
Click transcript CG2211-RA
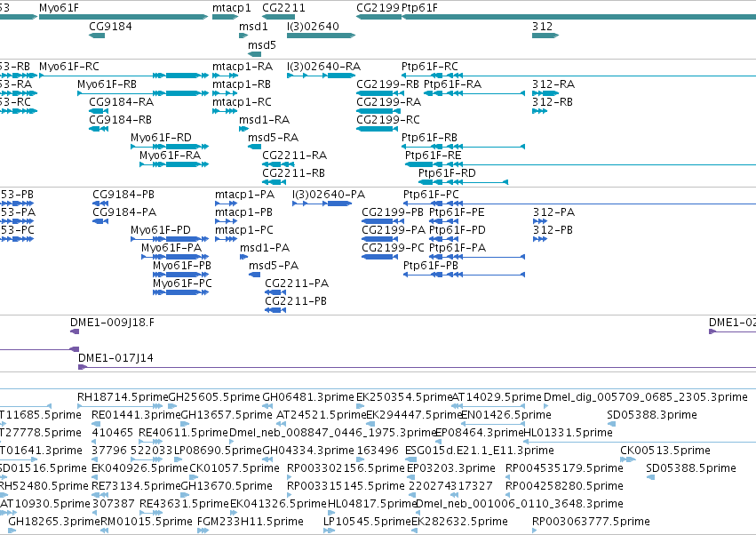point(278,164)
